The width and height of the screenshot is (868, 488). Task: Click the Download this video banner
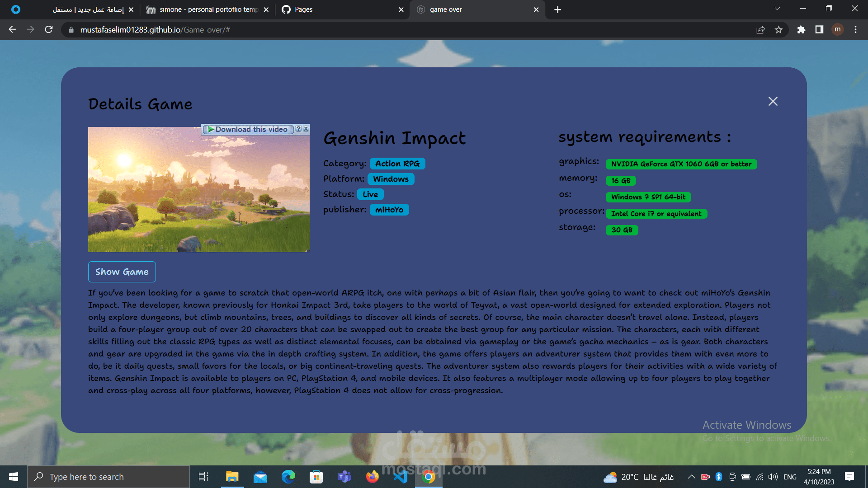(248, 129)
